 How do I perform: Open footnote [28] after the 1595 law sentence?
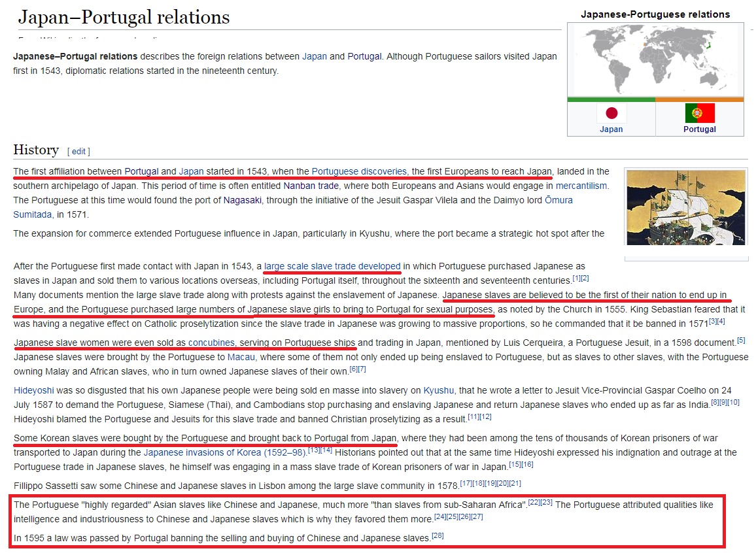click(x=438, y=535)
